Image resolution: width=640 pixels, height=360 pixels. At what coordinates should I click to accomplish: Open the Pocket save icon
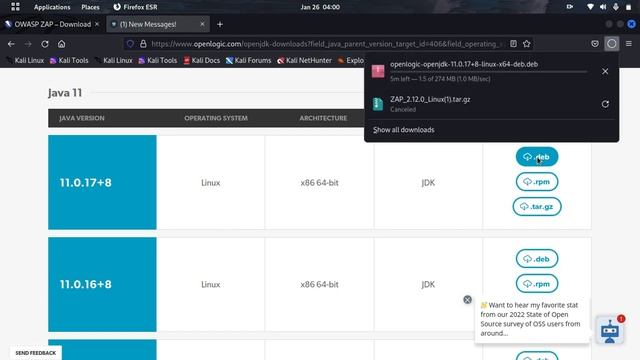tap(595, 44)
